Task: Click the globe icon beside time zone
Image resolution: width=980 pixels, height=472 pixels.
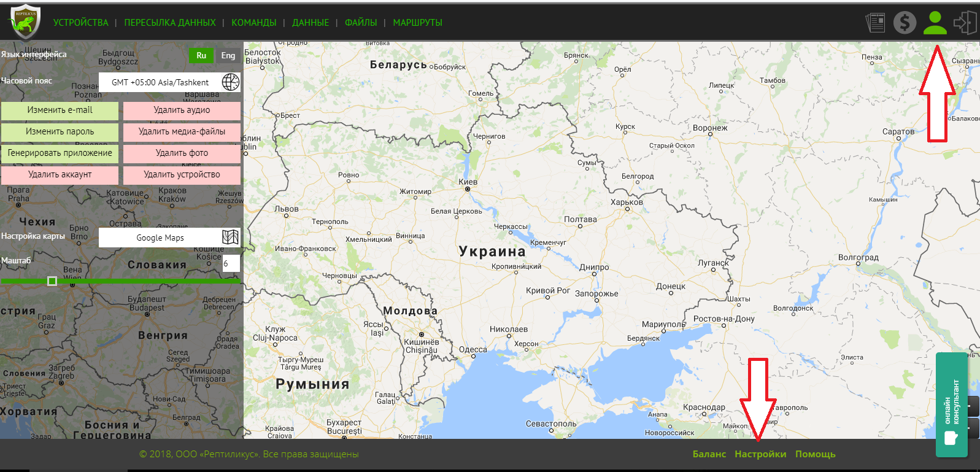Action: (x=231, y=82)
